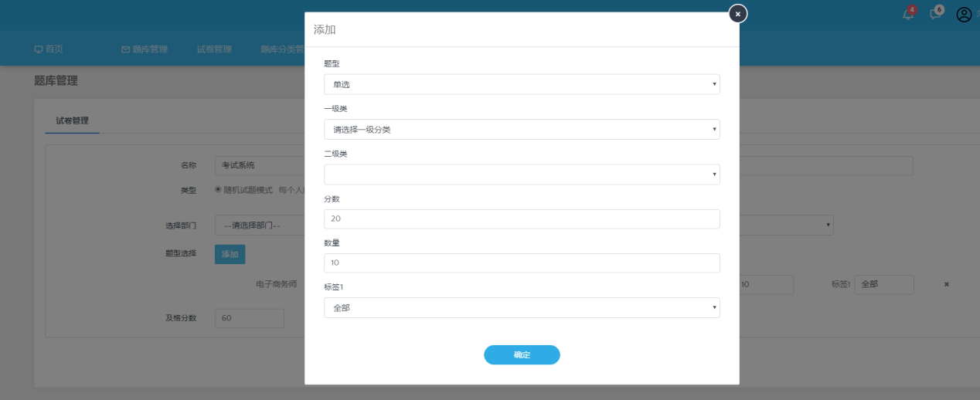The height and width of the screenshot is (400, 980).
Task: Open the empty 二级类 dropdown
Action: click(522, 175)
